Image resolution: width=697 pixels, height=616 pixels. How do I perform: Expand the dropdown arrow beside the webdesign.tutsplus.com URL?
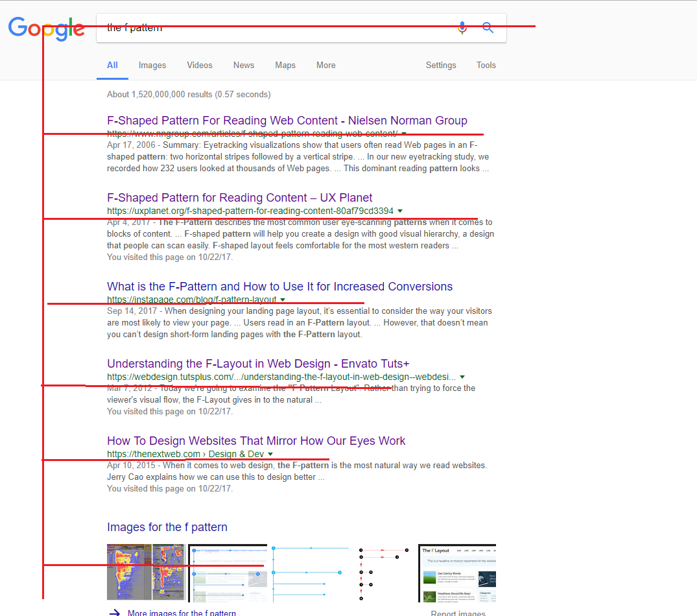click(x=462, y=377)
